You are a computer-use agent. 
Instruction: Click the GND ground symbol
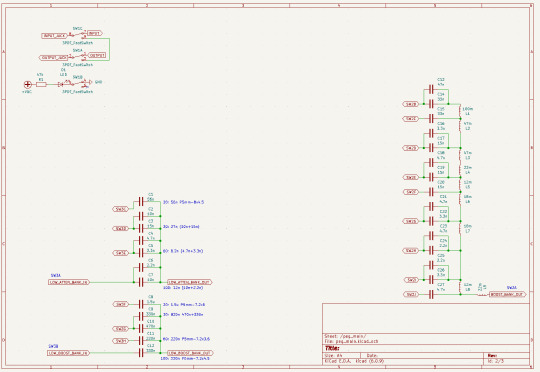[x=90, y=82]
